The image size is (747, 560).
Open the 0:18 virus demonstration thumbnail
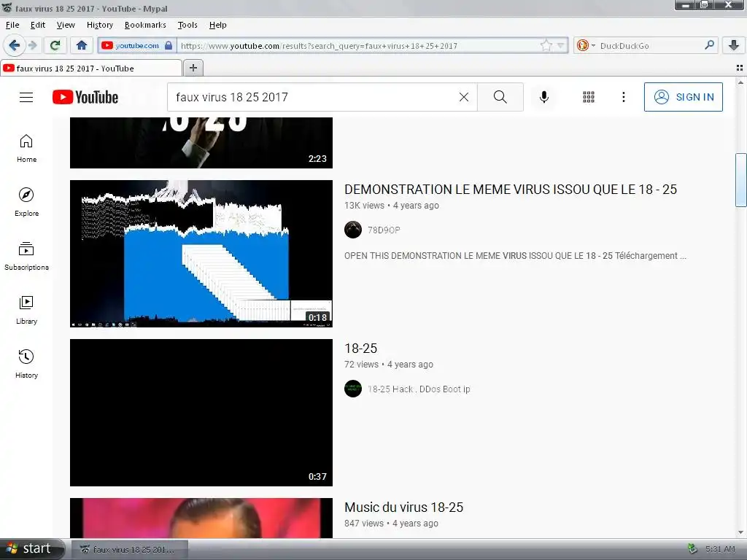pyautogui.click(x=201, y=253)
